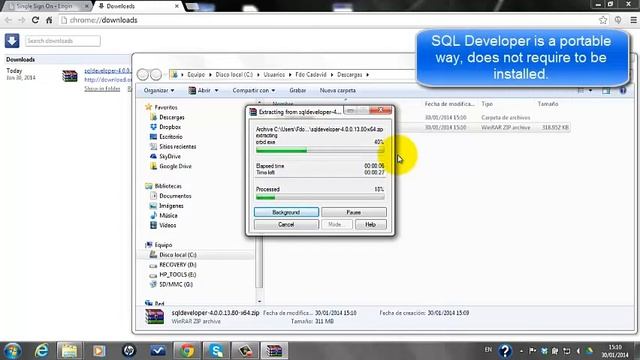Viewport: 640px width, 360px height.
Task: Click Nueva carpeta in Explorer toolbar
Action: [x=338, y=90]
